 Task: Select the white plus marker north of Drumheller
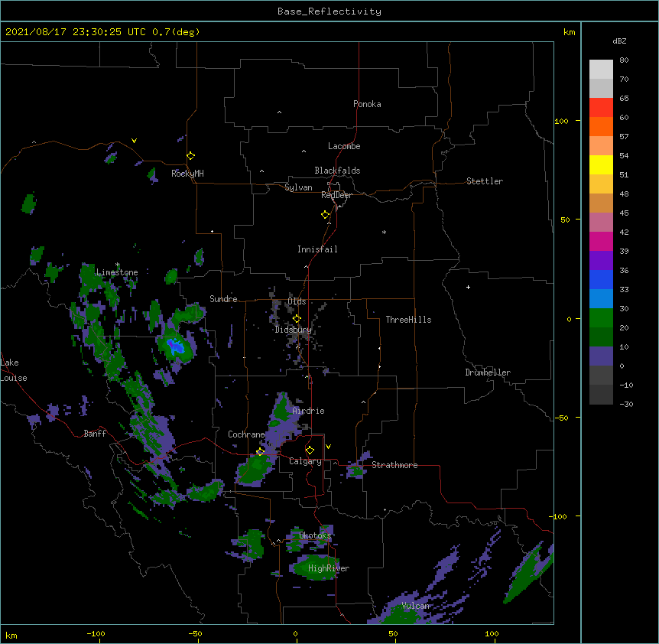[x=468, y=287]
